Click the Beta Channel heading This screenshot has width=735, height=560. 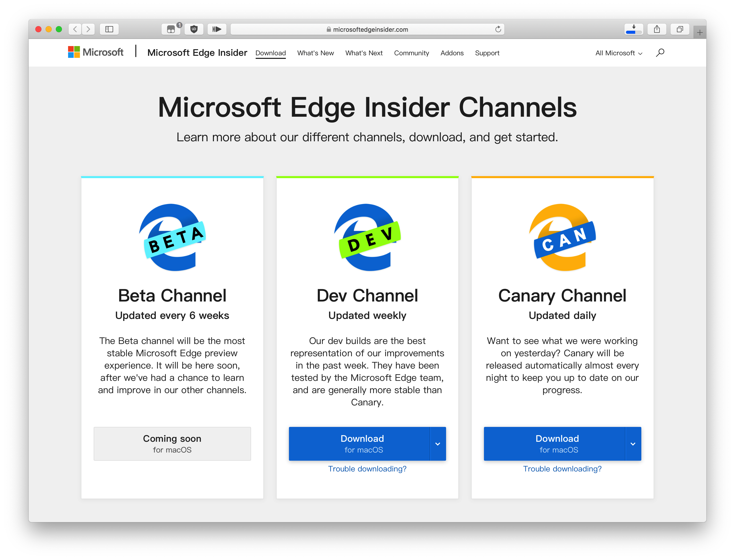172,296
